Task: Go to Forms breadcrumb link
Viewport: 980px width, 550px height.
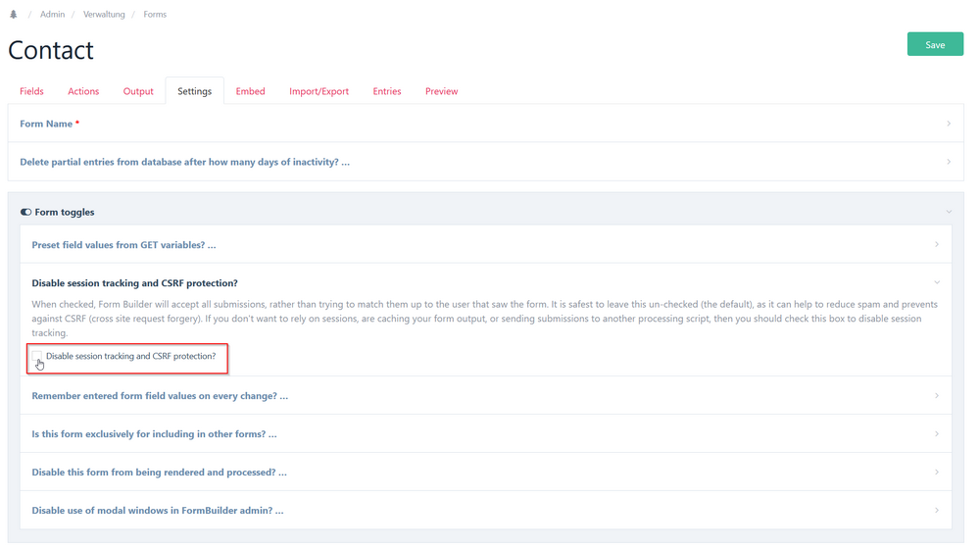Action: tap(155, 15)
